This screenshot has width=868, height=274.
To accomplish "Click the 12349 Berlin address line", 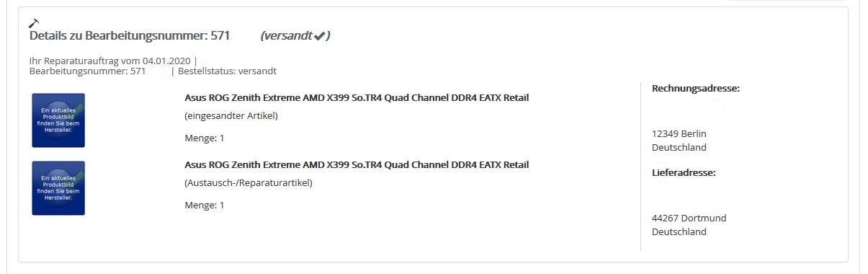I will point(679,134).
